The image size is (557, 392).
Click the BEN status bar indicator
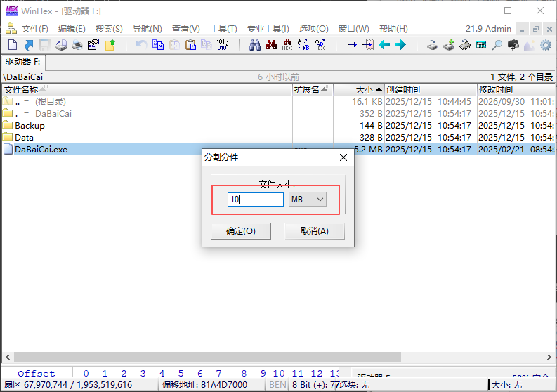[x=277, y=384]
